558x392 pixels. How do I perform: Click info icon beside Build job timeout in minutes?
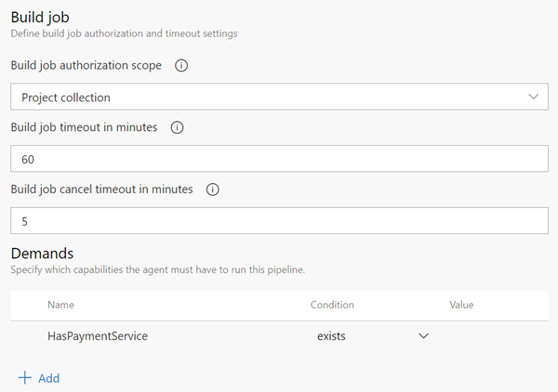[x=178, y=127]
